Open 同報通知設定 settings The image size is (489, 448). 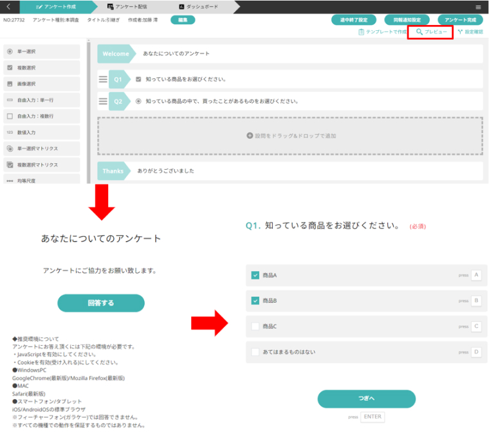coord(407,20)
